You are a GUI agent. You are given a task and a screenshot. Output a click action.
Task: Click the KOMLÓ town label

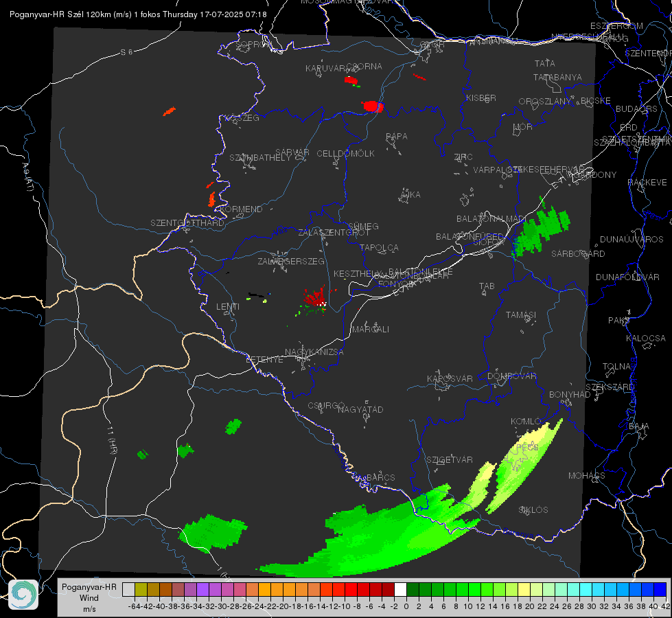click(526, 422)
